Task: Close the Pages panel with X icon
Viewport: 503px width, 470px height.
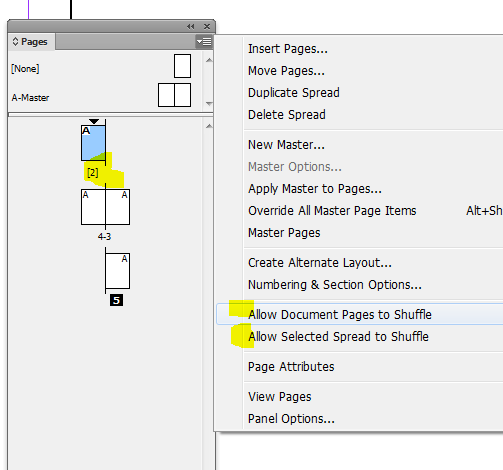Action: point(207,26)
